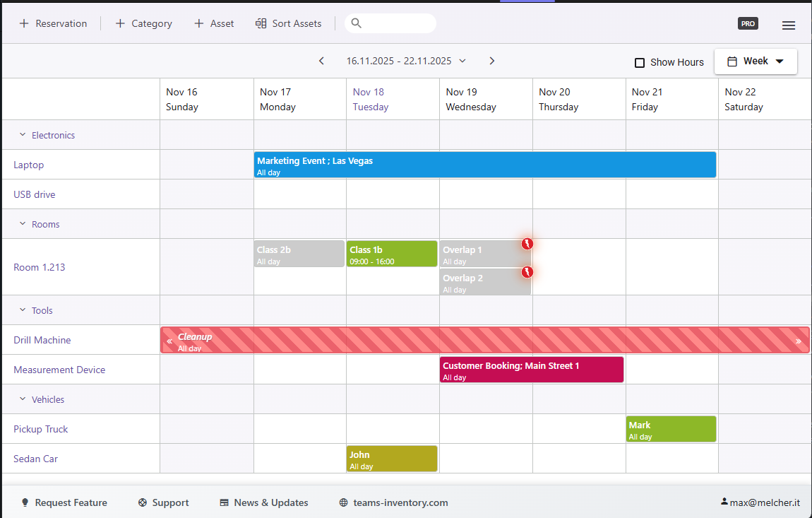Click the PRO badge icon

748,23
